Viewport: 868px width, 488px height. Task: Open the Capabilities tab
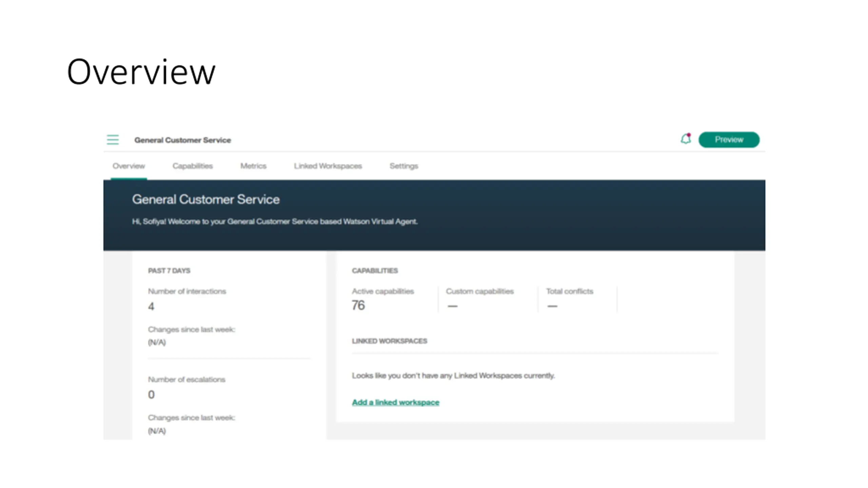point(193,166)
